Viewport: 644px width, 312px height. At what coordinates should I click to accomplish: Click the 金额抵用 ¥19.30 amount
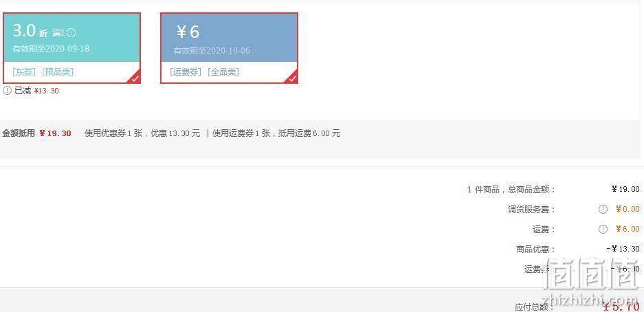click(56, 133)
